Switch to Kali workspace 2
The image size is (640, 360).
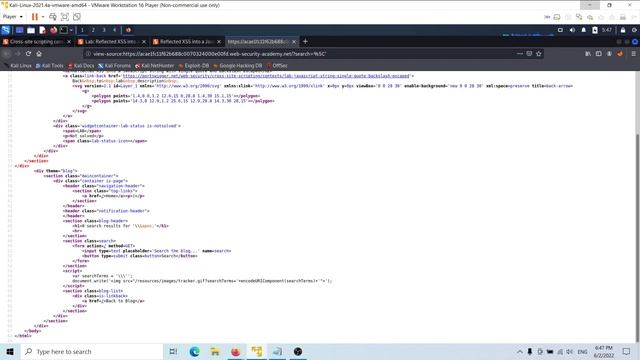coord(93,30)
